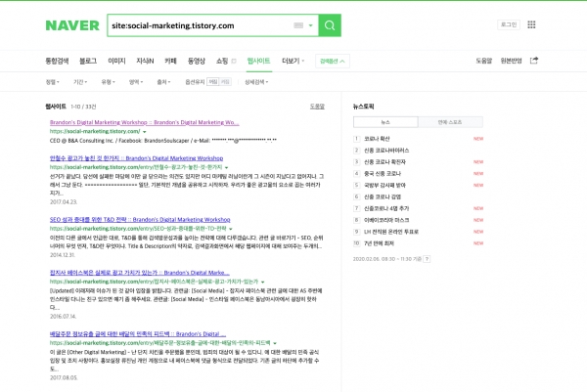Expand arrow beside the 잡지사 result URL
This screenshot has width=587, height=392.
pyautogui.click(x=263, y=283)
